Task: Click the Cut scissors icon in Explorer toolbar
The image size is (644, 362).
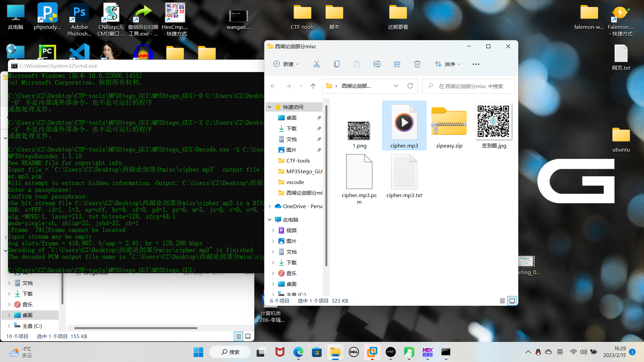Action: 316,64
